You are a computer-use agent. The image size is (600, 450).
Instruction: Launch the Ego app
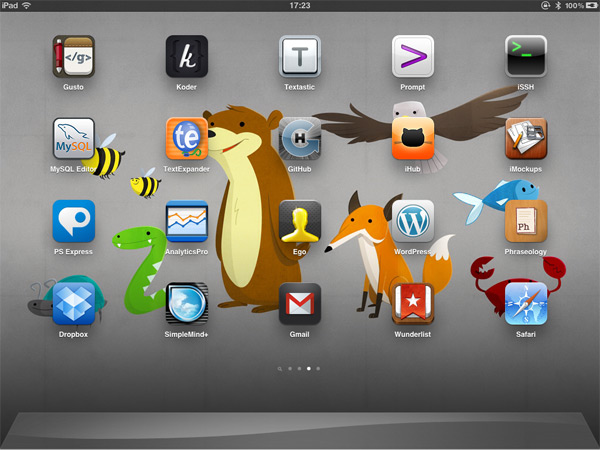point(300,221)
